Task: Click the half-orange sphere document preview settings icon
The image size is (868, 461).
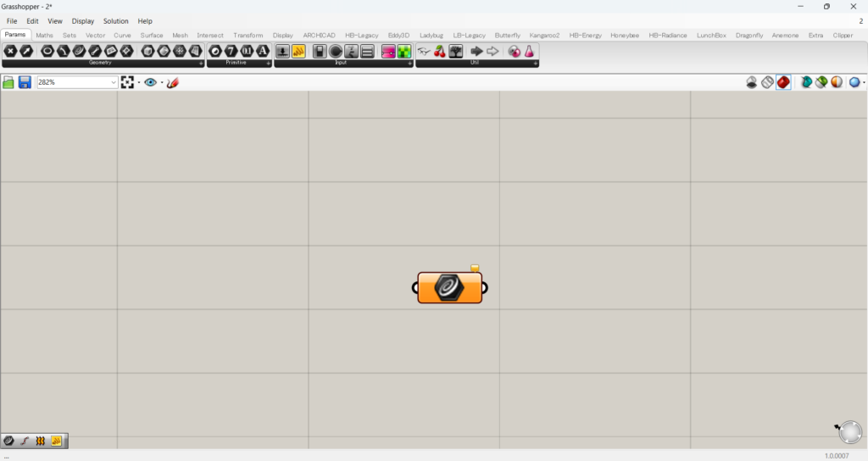Action: pos(837,82)
